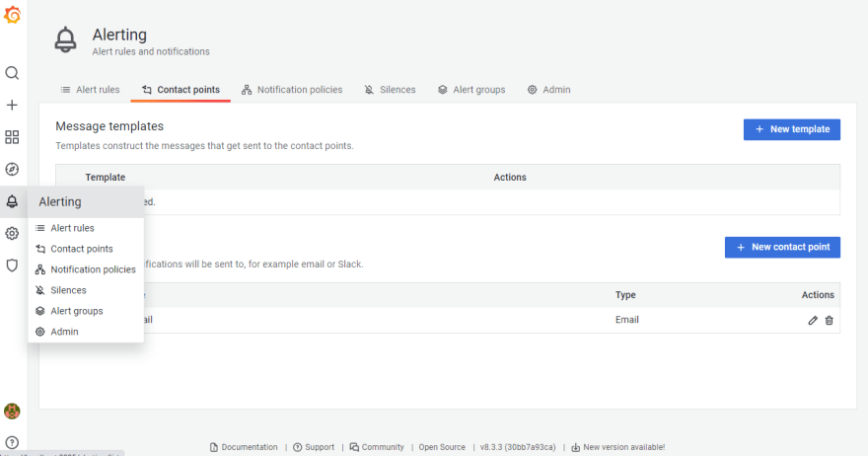Open the Help question mark icon
868x456 pixels.
tap(12, 443)
